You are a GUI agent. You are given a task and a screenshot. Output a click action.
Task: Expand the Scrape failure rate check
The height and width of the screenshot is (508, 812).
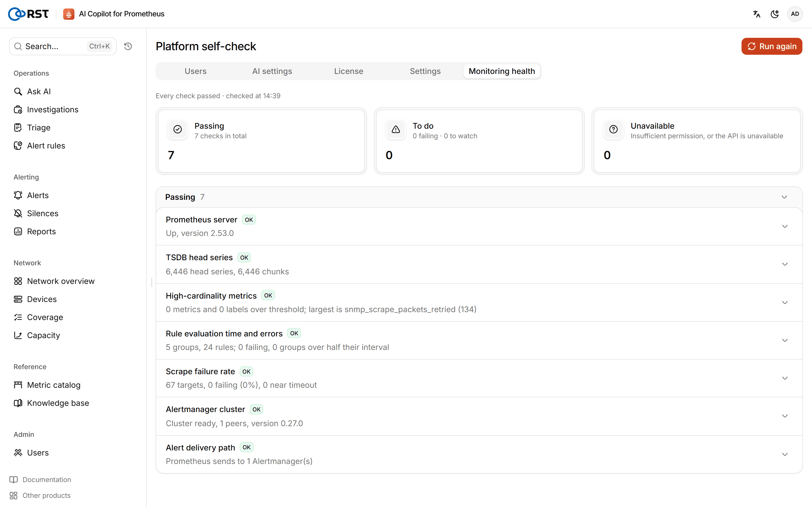coord(479,378)
